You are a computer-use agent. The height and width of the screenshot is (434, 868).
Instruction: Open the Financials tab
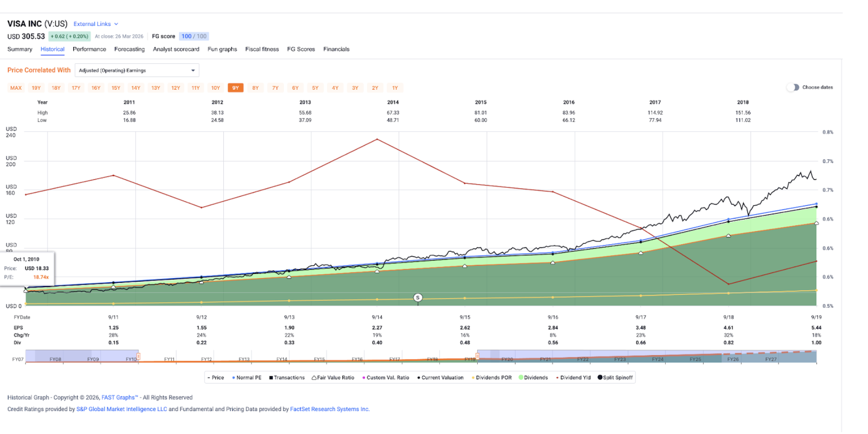pos(336,49)
